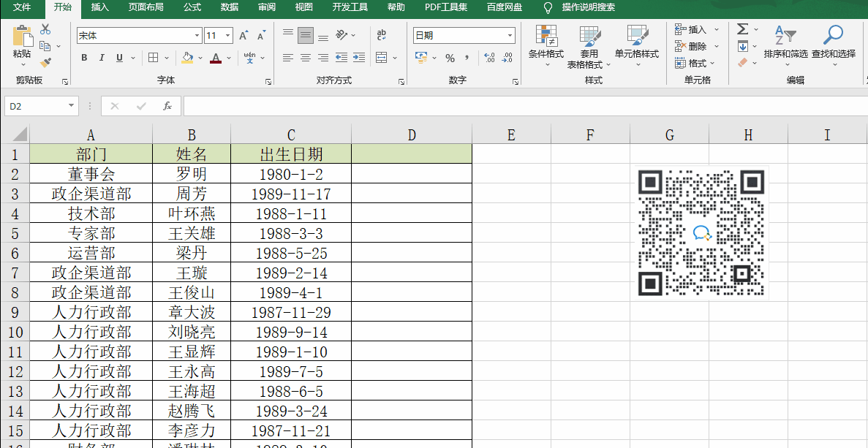Open the font name dropdown 宋体
The width and height of the screenshot is (868, 448).
pyautogui.click(x=197, y=35)
